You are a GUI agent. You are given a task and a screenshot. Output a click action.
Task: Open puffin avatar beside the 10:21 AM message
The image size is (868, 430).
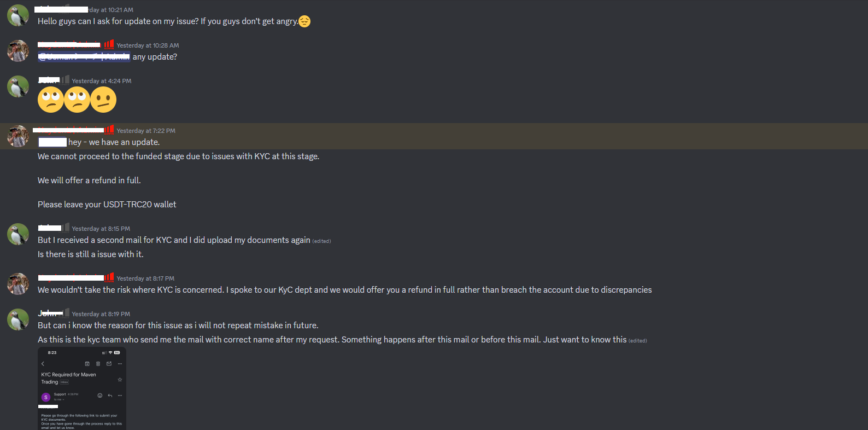(18, 15)
